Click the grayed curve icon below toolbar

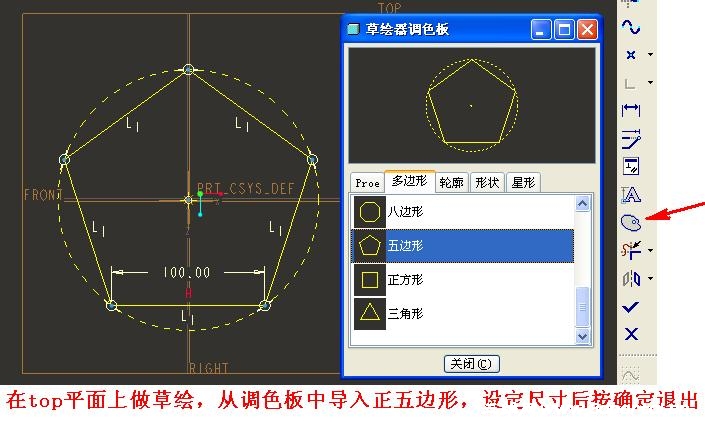[630, 374]
